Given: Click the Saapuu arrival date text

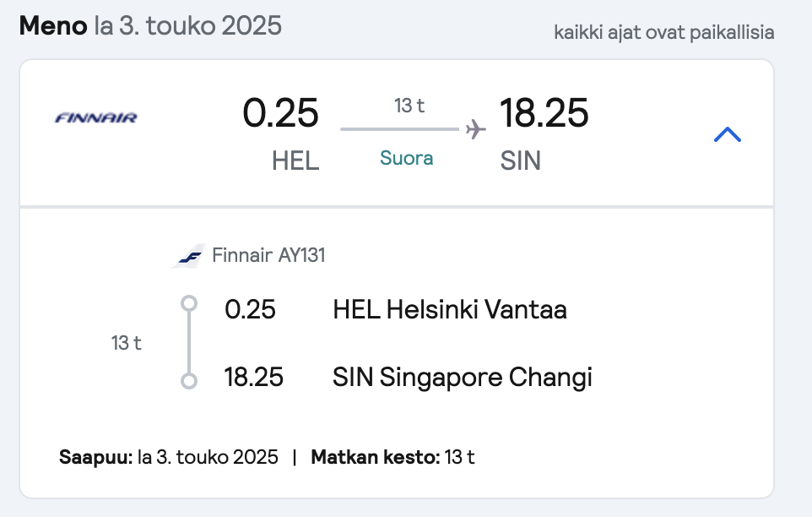Looking at the screenshot, I should click(x=168, y=457).
